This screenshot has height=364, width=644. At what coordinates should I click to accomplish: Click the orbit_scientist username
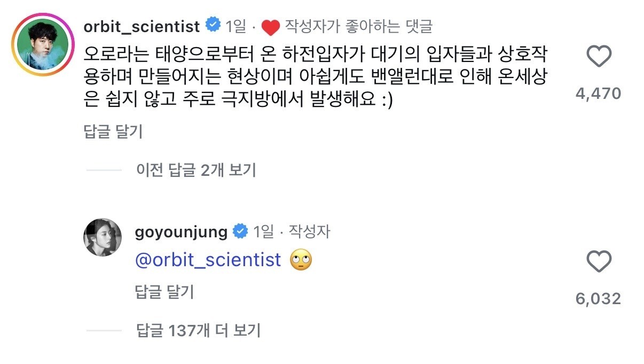142,26
